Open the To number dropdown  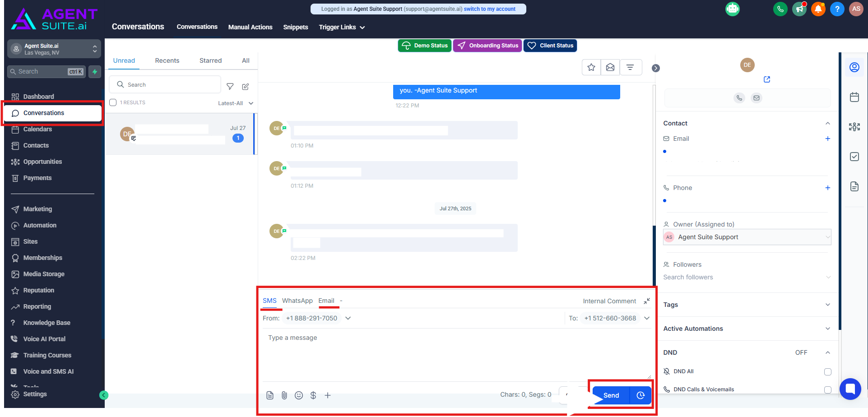pyautogui.click(x=617, y=318)
